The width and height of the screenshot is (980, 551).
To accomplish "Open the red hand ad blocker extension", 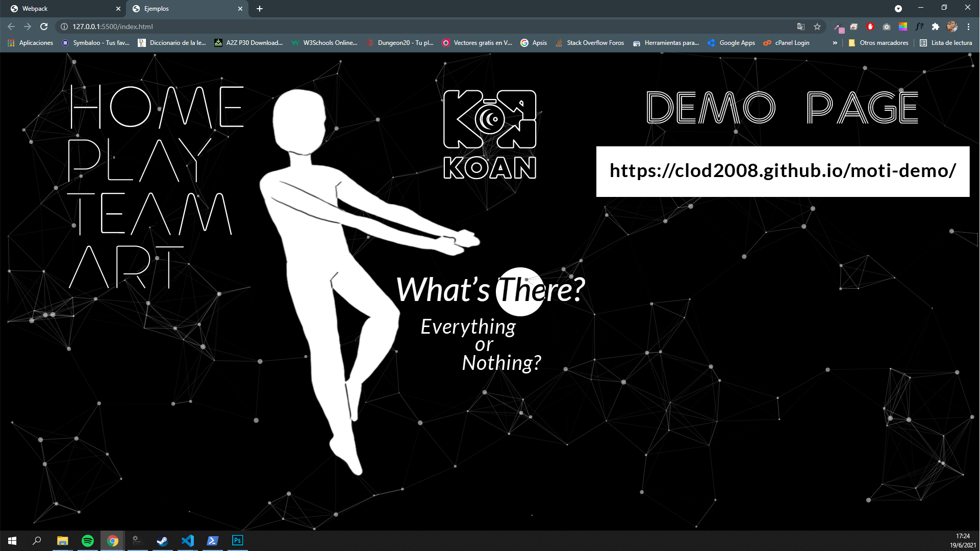I will 870,27.
